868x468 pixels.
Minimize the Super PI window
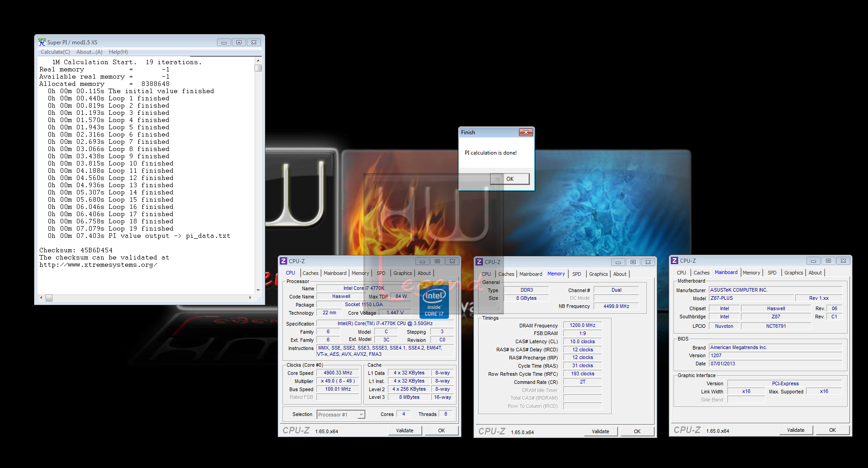tap(224, 43)
